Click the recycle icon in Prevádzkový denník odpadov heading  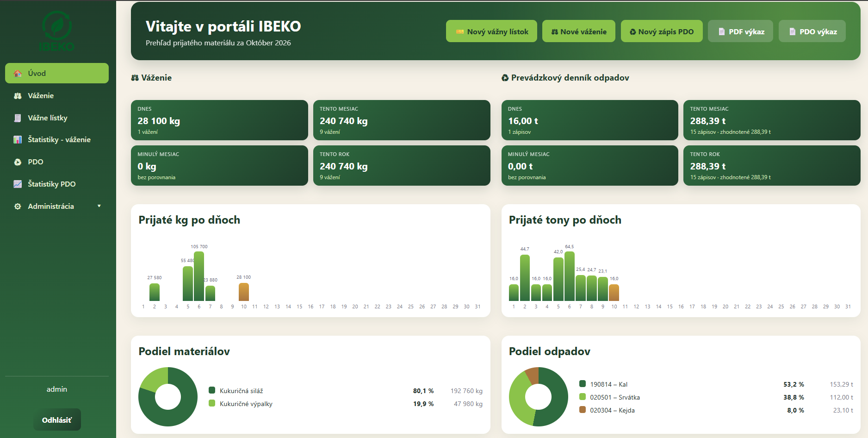(505, 78)
